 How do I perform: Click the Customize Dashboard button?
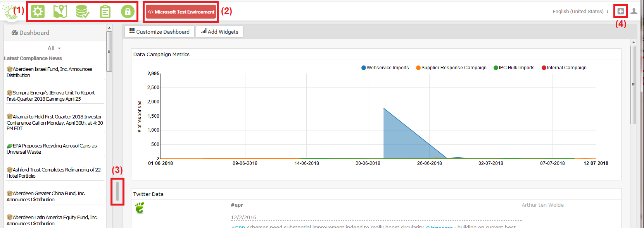tap(159, 32)
